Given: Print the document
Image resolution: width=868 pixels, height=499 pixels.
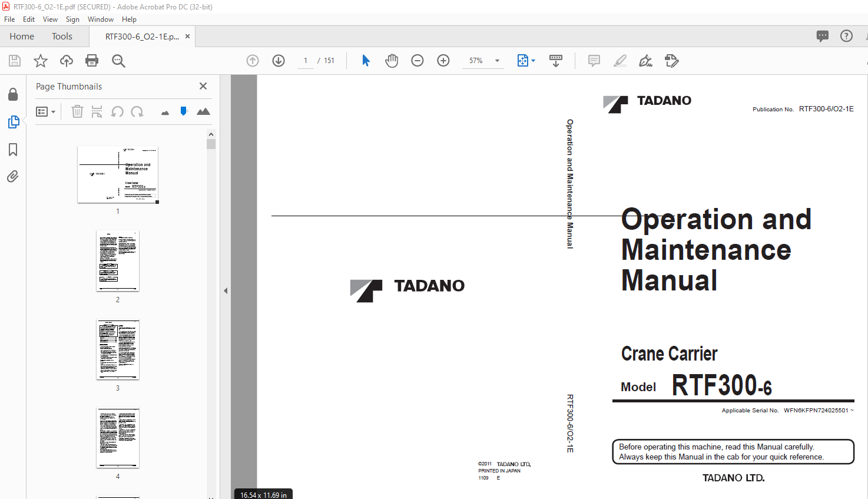Looking at the screenshot, I should click(x=92, y=61).
